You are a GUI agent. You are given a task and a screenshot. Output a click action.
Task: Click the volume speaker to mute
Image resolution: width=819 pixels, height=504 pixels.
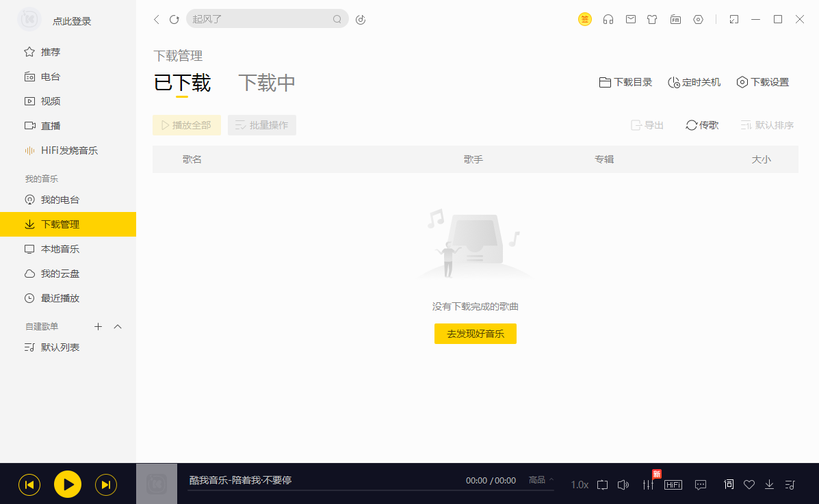tap(623, 484)
